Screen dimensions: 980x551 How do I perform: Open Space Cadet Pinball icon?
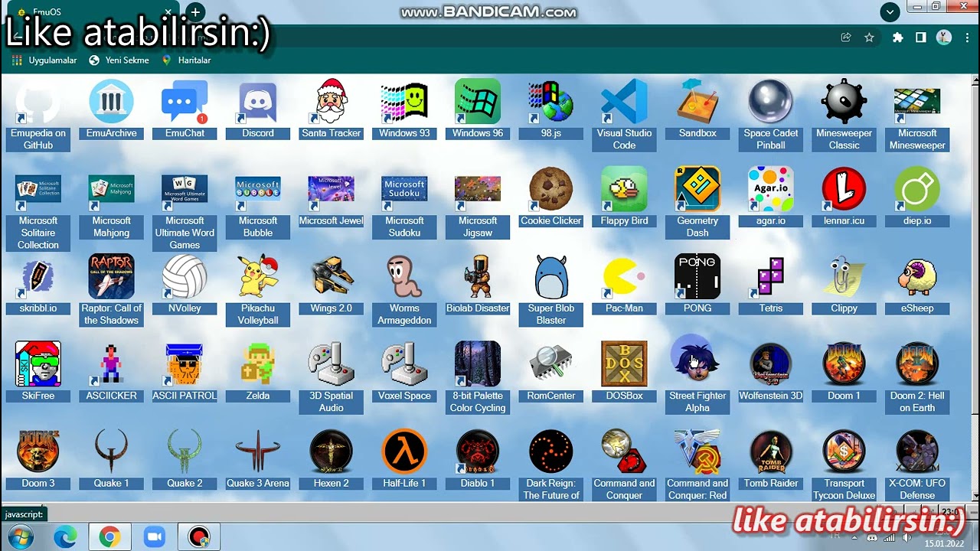pyautogui.click(x=771, y=102)
